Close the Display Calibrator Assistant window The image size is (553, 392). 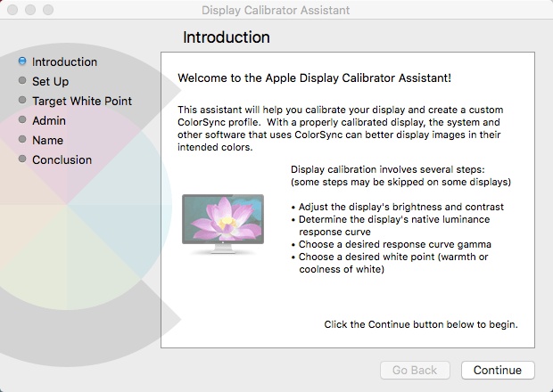pos(12,11)
